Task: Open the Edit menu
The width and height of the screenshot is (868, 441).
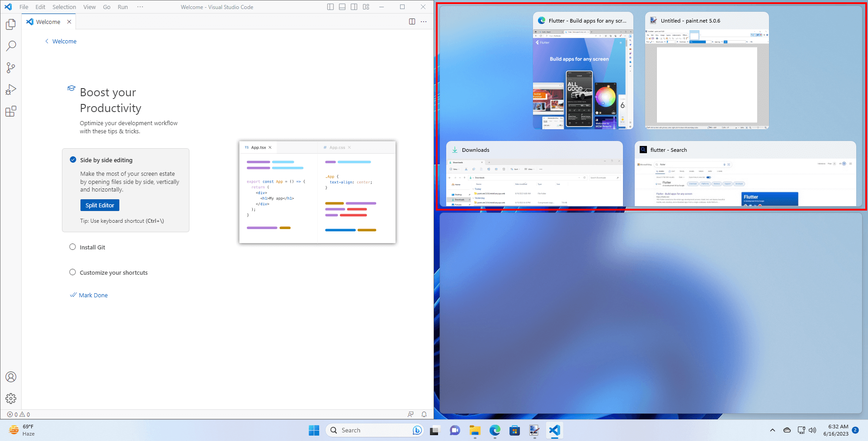Action: (40, 7)
